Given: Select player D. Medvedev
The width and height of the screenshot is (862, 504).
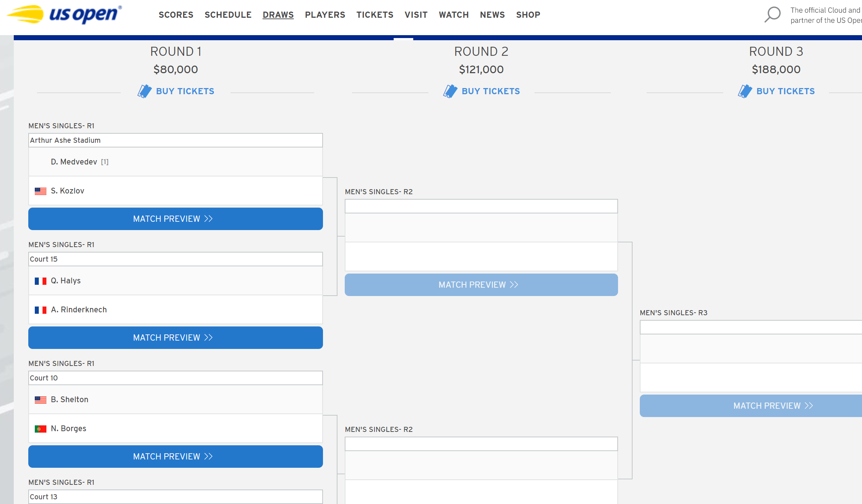Looking at the screenshot, I should pyautogui.click(x=74, y=162).
